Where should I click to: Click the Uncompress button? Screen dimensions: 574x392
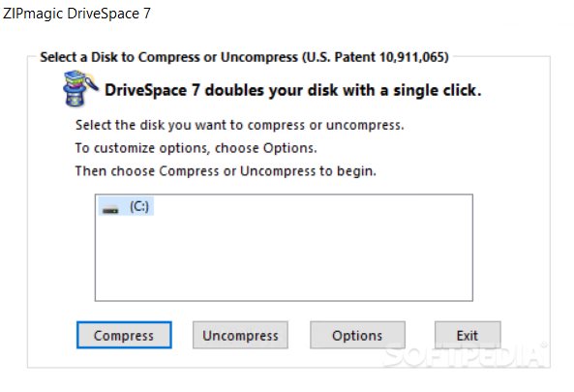240,335
